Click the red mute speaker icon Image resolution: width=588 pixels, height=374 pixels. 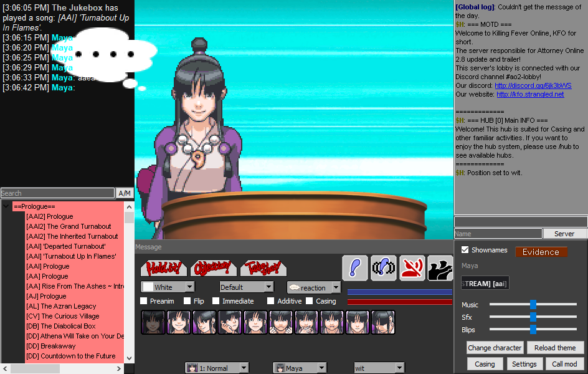[412, 268]
